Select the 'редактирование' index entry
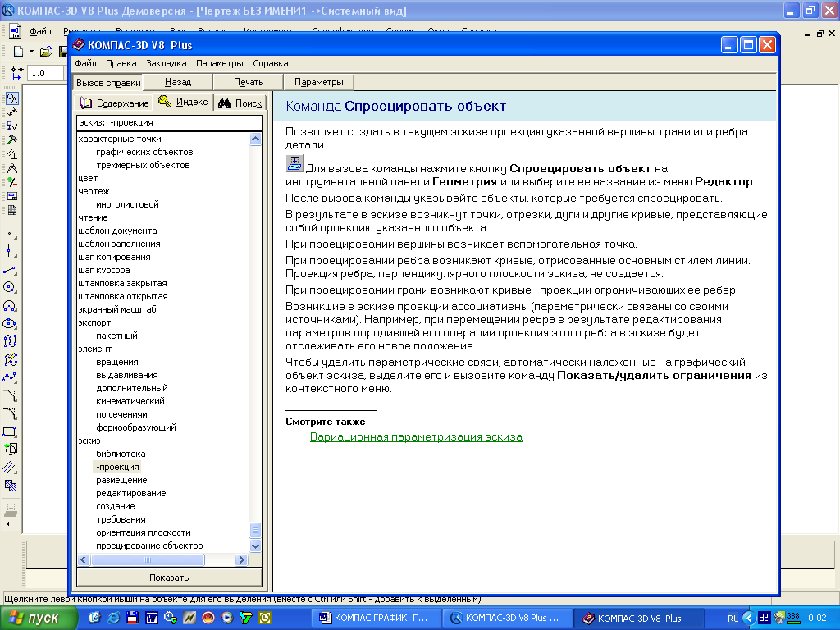The width and height of the screenshot is (840, 630). click(x=130, y=493)
